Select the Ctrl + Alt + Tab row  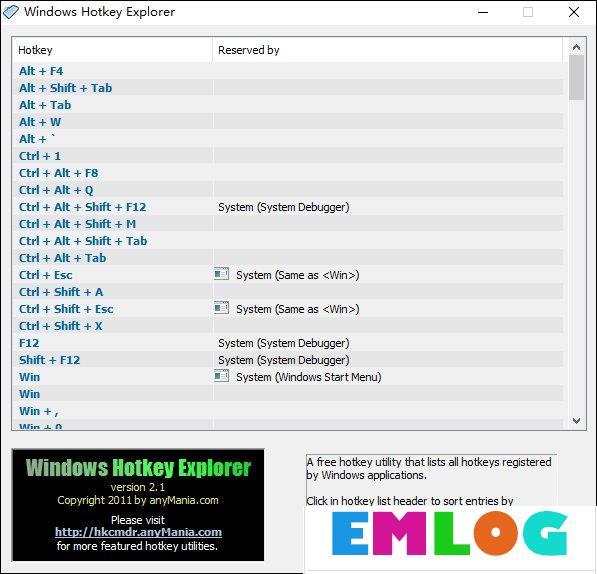pos(288,258)
